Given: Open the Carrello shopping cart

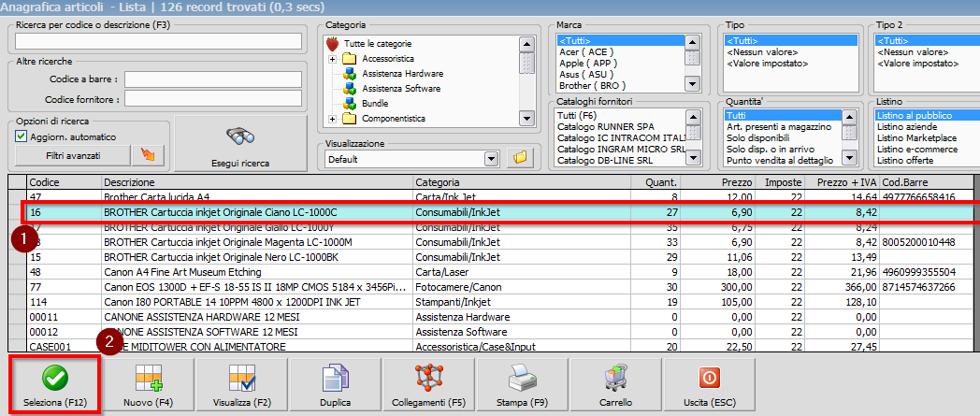Looking at the screenshot, I should click(615, 385).
